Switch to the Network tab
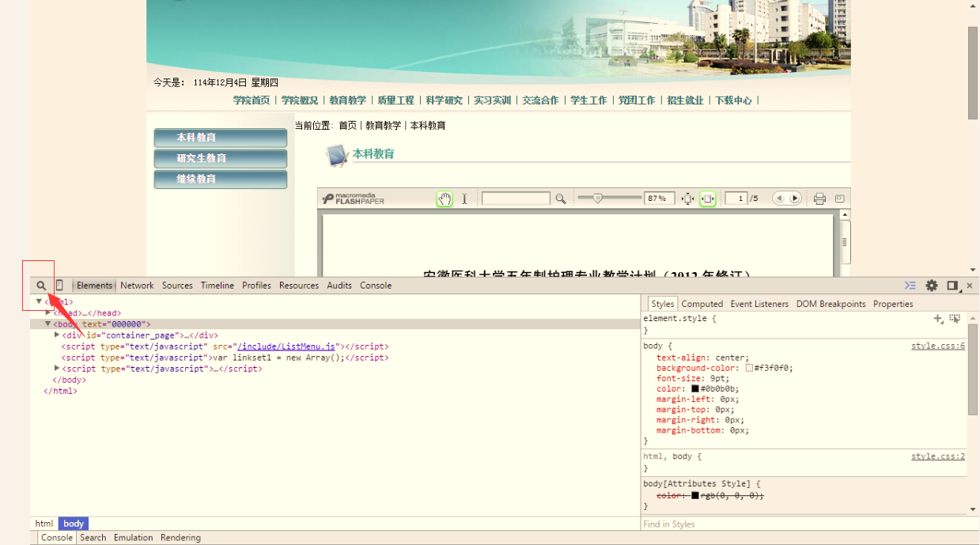The height and width of the screenshot is (545, 980). [137, 286]
